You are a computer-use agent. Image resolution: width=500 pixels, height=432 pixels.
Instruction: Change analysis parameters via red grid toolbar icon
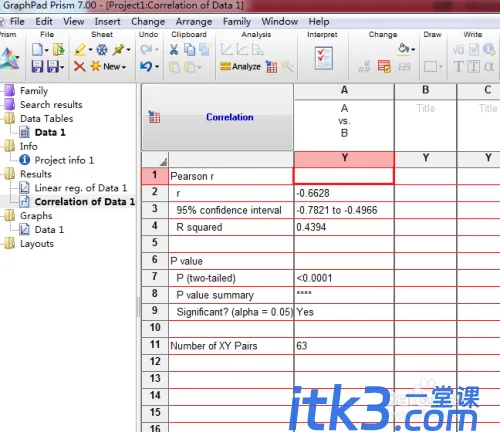271,67
